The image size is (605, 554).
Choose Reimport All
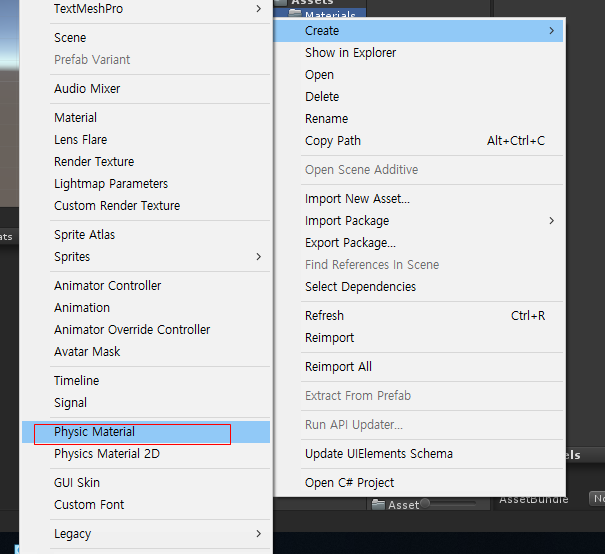pos(419,367)
